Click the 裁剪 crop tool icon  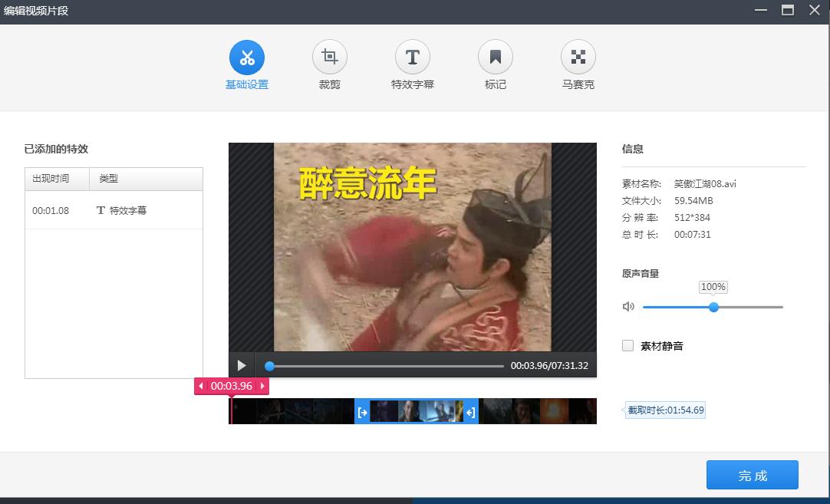(330, 55)
